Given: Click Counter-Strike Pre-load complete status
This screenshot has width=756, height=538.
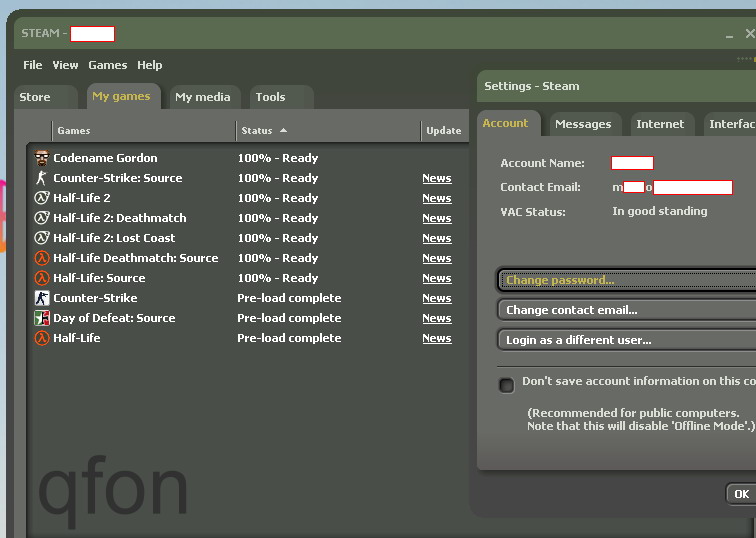Looking at the screenshot, I should 289,298.
